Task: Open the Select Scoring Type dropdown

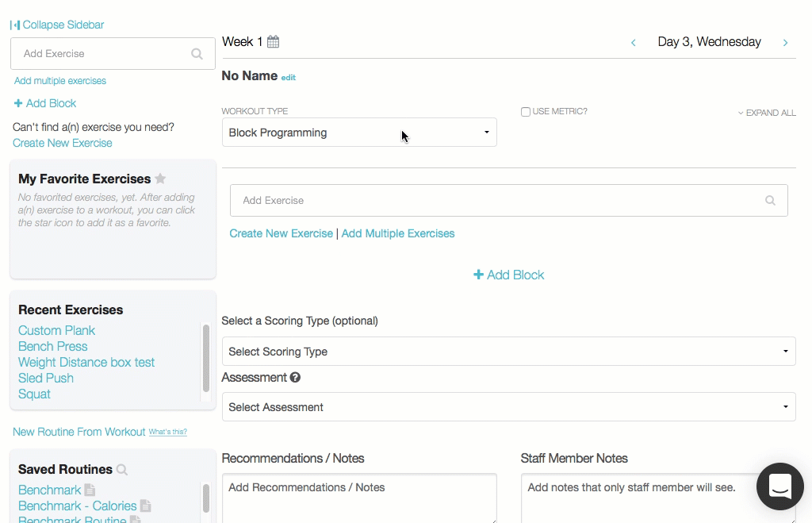Action: pos(508,352)
